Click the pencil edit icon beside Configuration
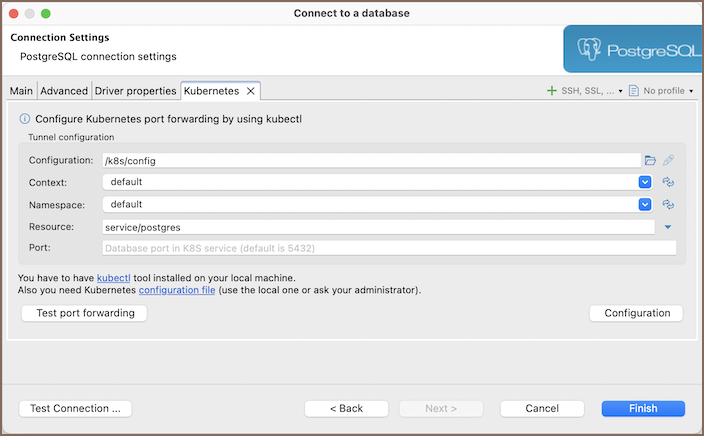Image resolution: width=704 pixels, height=436 pixels. click(668, 160)
